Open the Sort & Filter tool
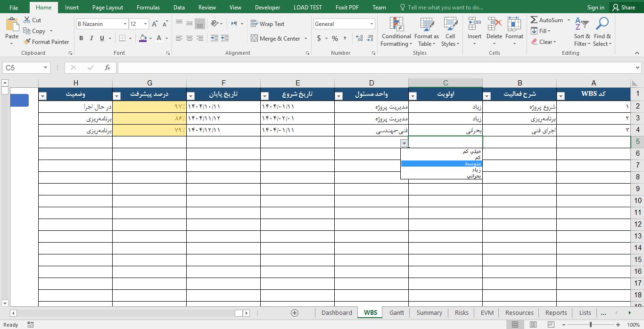Screen dimensions: 644x329 (582, 32)
